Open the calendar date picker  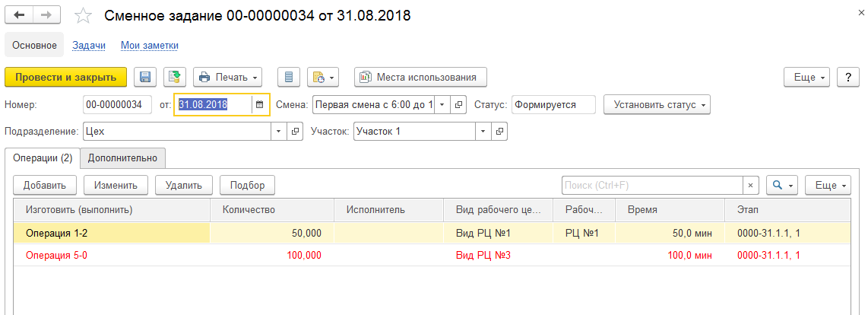coord(260,104)
